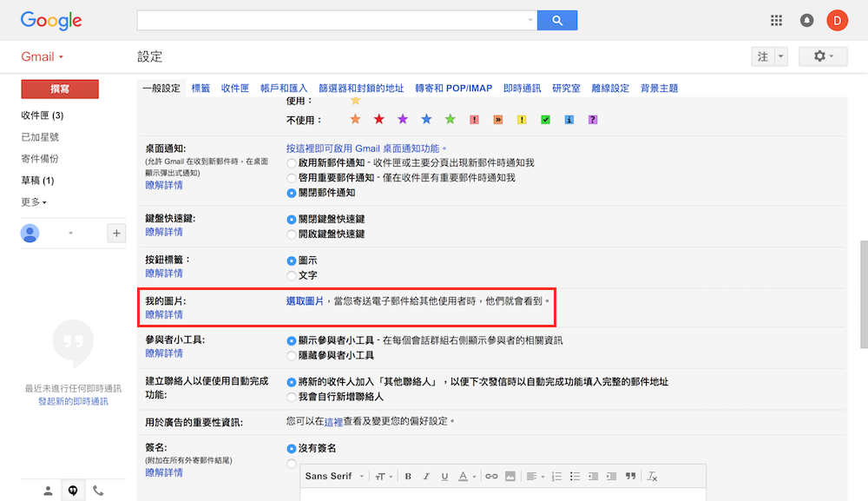
Task: Click the red 撰寫 compose button
Action: coord(60,89)
